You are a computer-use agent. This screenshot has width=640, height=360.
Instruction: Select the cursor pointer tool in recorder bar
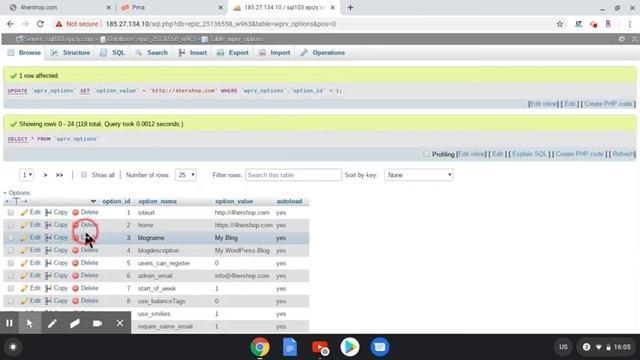pyautogui.click(x=29, y=323)
